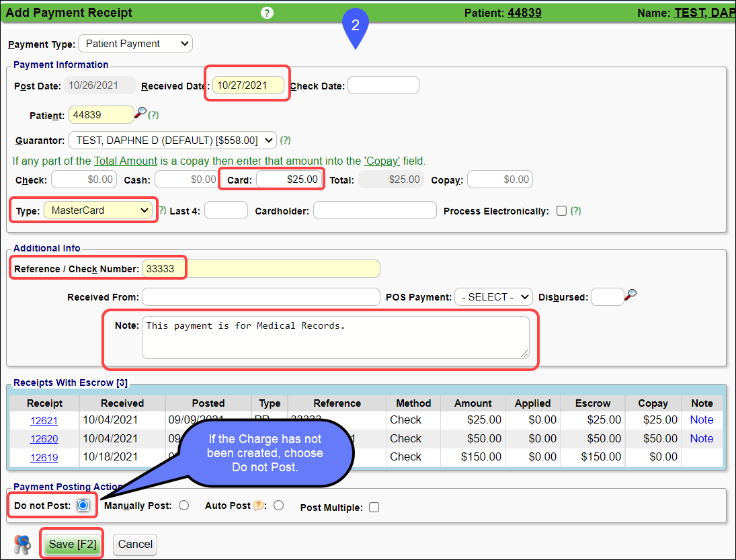This screenshot has width=736, height=560.
Task: Select the Do not Post radio button
Action: click(x=83, y=506)
